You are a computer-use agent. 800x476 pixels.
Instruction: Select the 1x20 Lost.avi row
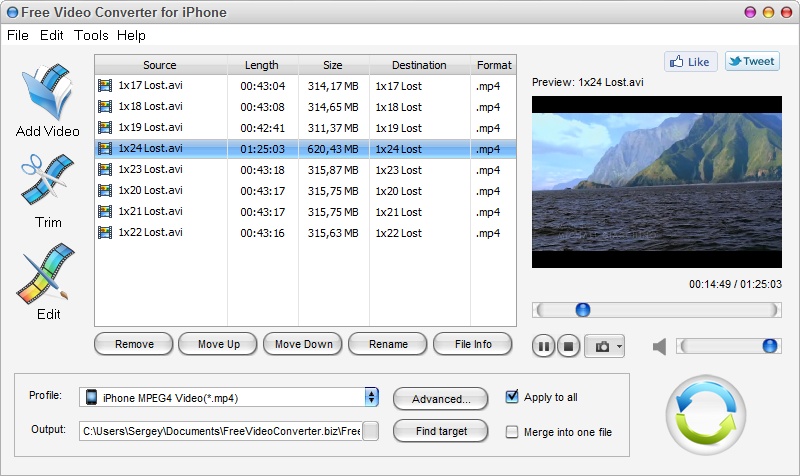(x=305, y=190)
